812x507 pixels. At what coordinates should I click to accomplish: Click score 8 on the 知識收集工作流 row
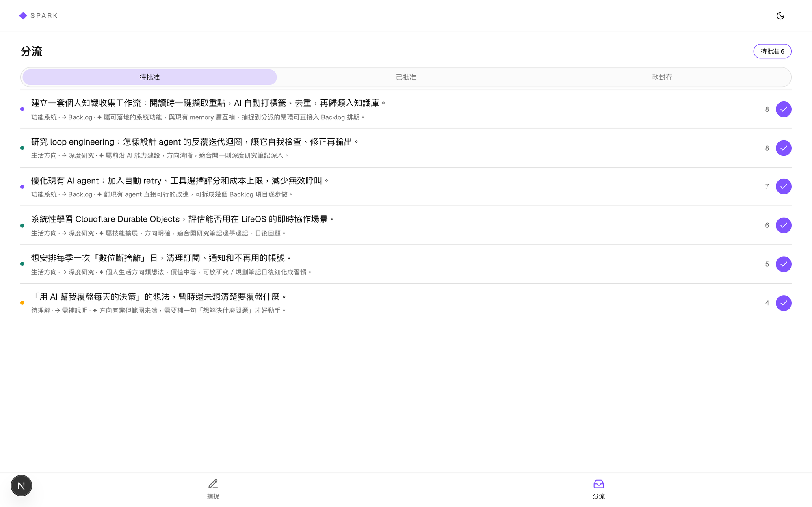point(767,109)
